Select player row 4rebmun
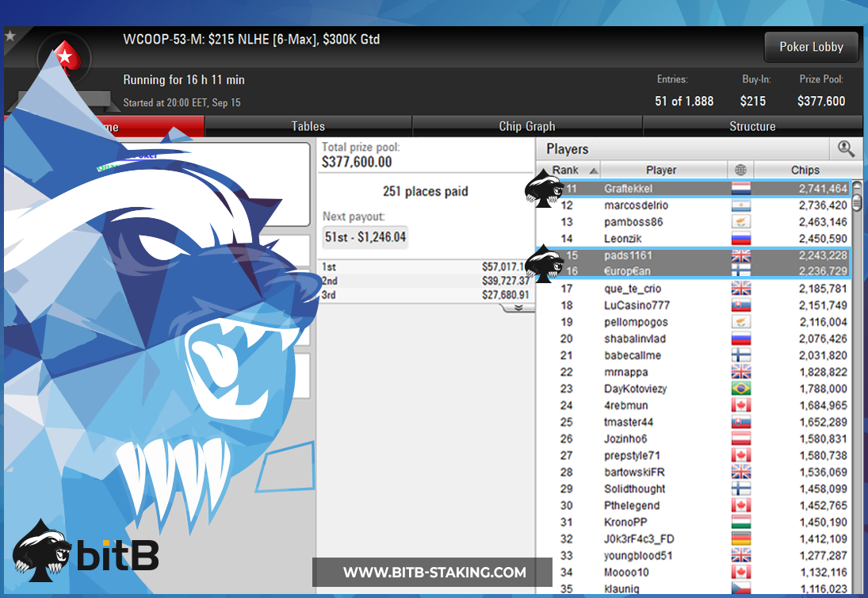868x598 pixels. [x=694, y=405]
